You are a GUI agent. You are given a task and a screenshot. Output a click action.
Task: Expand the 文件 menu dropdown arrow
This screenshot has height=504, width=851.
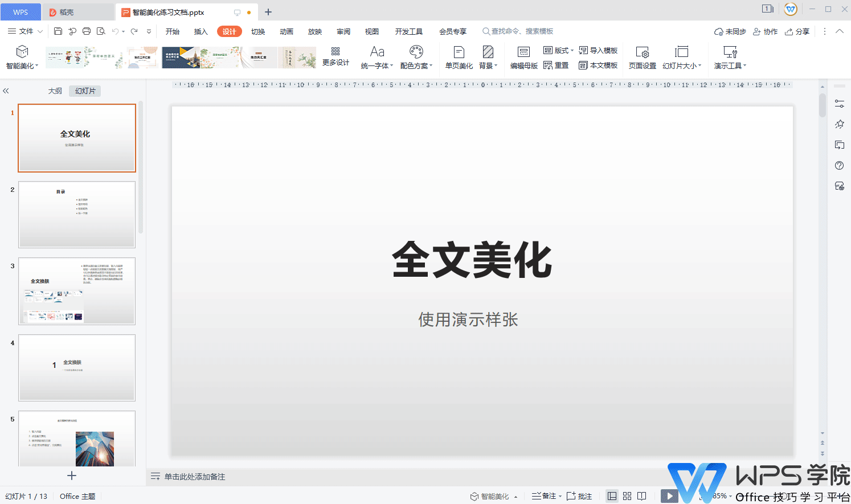pyautogui.click(x=40, y=31)
